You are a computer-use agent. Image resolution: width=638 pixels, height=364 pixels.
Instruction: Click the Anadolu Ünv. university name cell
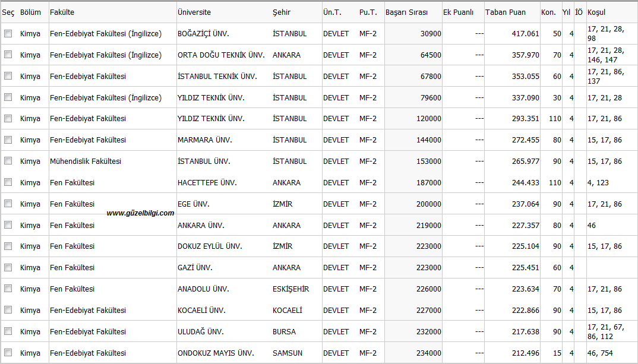click(x=203, y=289)
